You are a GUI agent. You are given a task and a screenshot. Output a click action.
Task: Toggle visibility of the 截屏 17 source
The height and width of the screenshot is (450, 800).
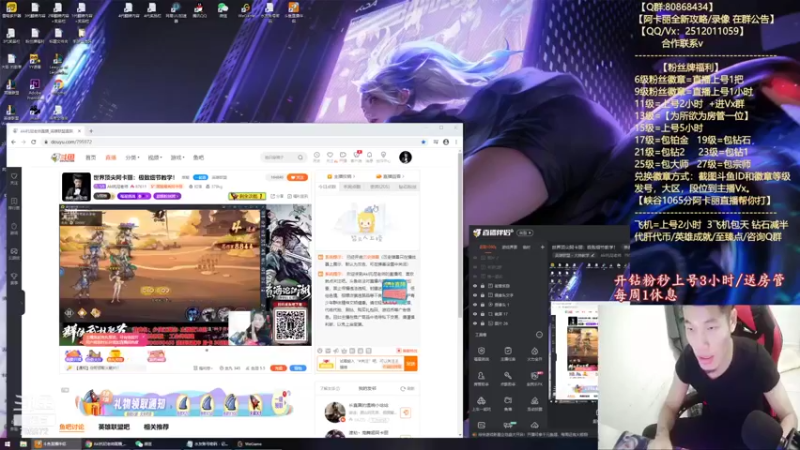[475, 314]
